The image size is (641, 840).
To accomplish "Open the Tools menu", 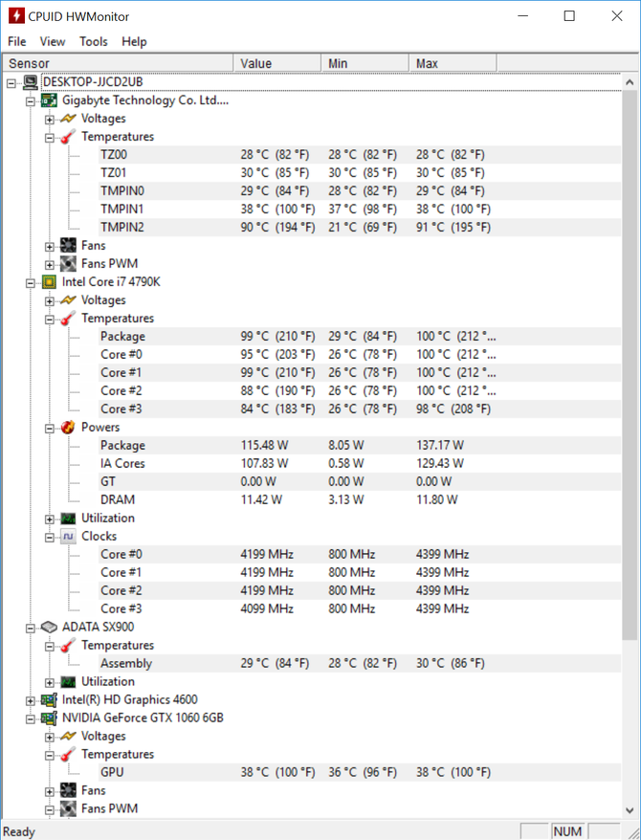I will (x=93, y=41).
